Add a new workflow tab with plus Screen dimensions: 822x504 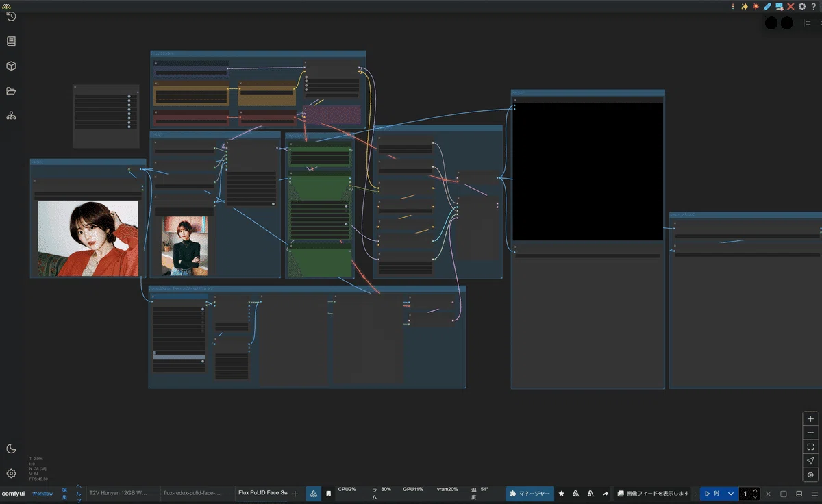coord(295,494)
